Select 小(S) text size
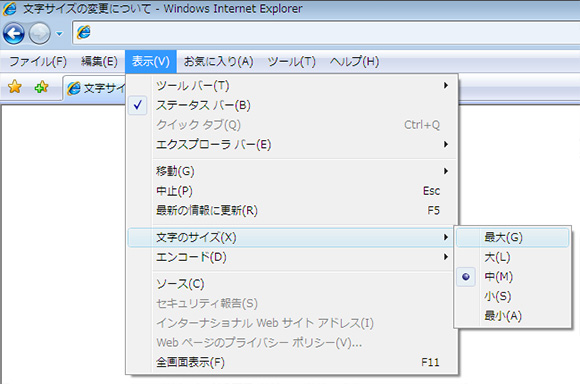Image resolution: width=580 pixels, height=384 pixels. pos(513,296)
